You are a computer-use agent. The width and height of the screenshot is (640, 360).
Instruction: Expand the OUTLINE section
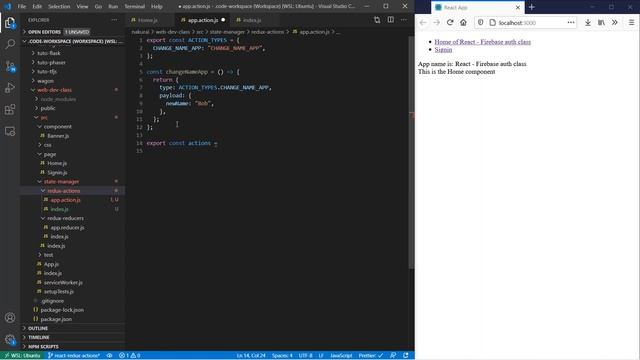click(73, 328)
